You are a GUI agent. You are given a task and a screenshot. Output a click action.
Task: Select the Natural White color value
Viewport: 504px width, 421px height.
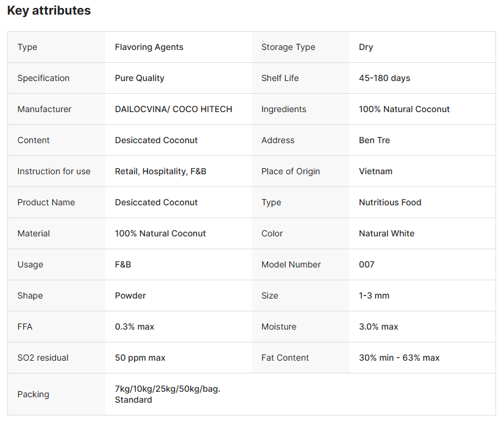point(386,233)
